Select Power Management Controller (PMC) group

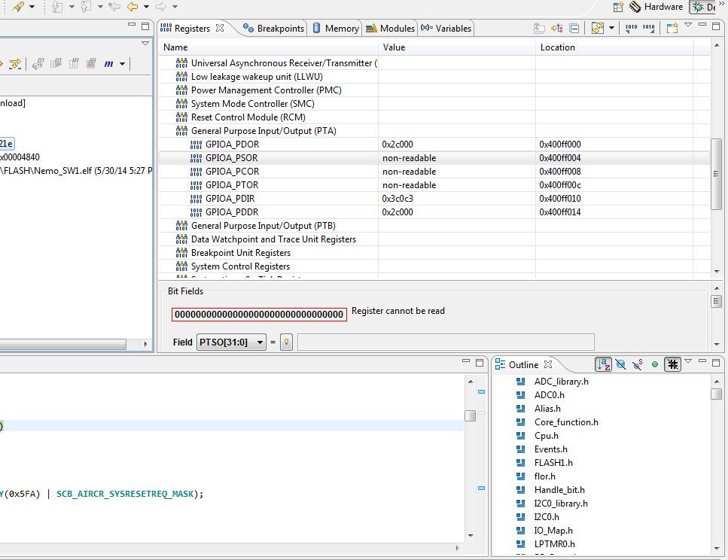(x=259, y=90)
